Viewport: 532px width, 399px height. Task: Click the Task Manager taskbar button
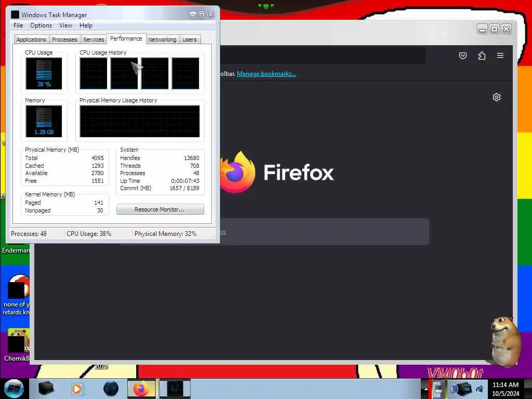click(175, 389)
